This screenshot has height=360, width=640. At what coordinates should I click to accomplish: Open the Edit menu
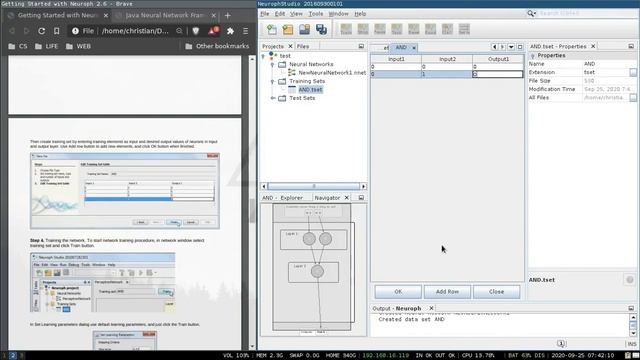(x=280, y=14)
